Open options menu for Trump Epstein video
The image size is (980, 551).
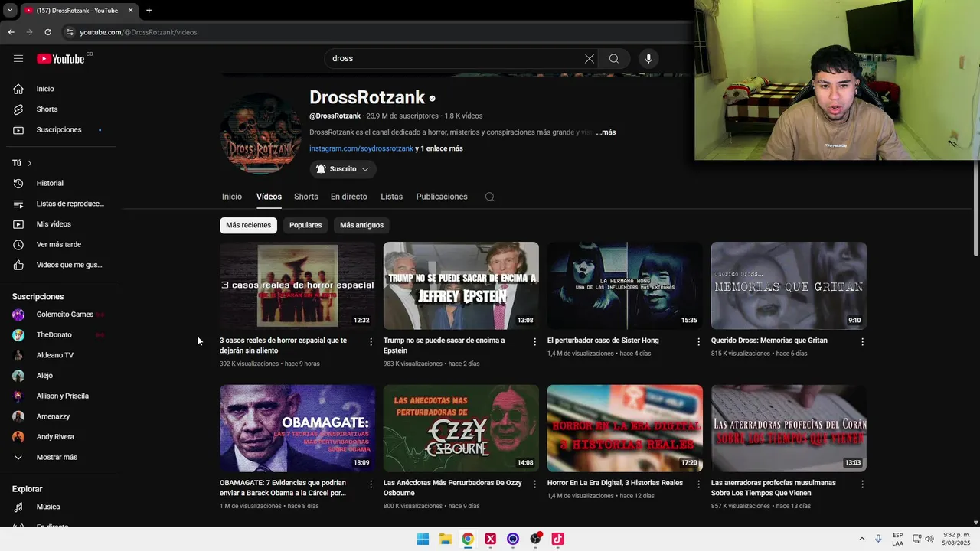click(534, 341)
